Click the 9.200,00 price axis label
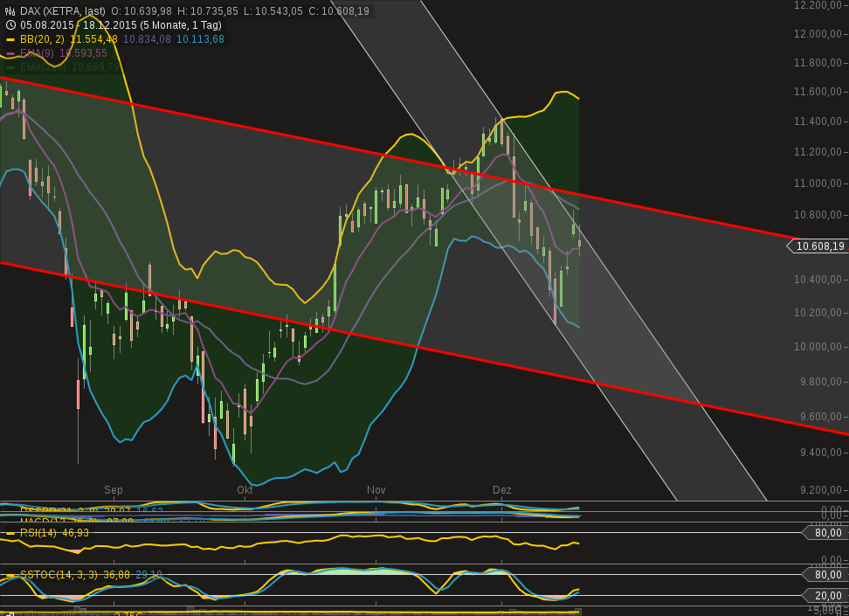This screenshot has width=849, height=616. 821,490
